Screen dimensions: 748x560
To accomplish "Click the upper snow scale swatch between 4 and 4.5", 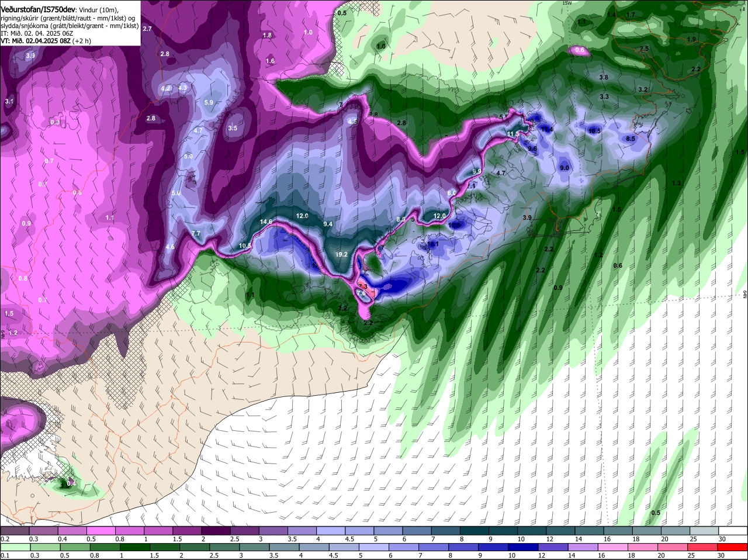I will coord(331,531).
